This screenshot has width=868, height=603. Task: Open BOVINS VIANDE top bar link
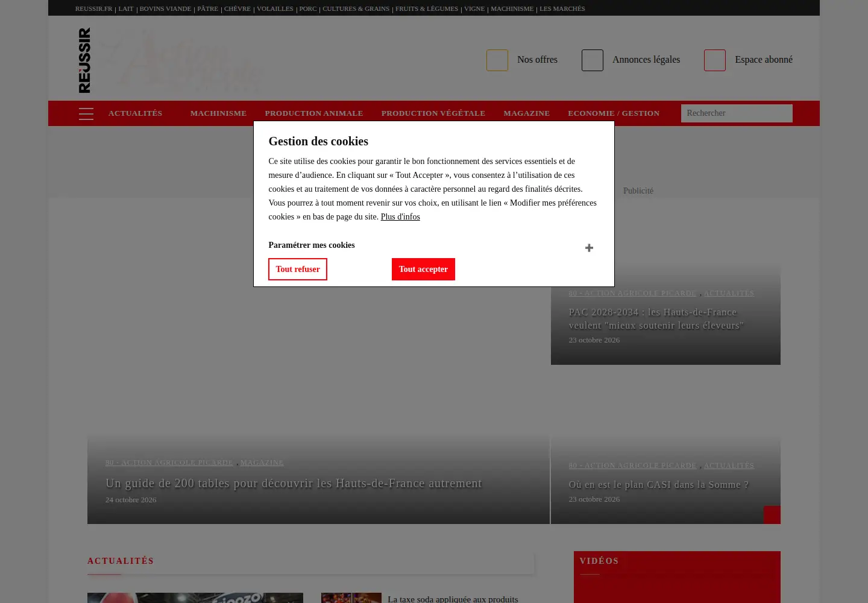coord(165,8)
